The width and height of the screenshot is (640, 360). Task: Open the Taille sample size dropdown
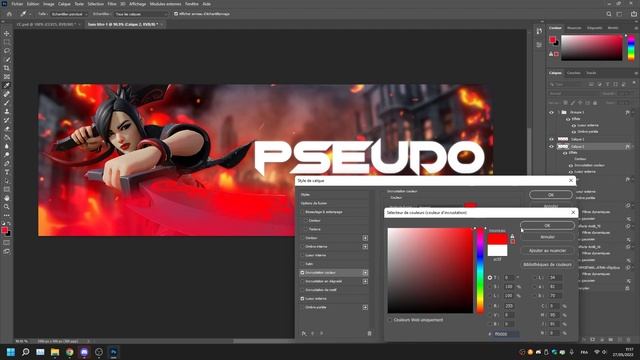coord(68,14)
